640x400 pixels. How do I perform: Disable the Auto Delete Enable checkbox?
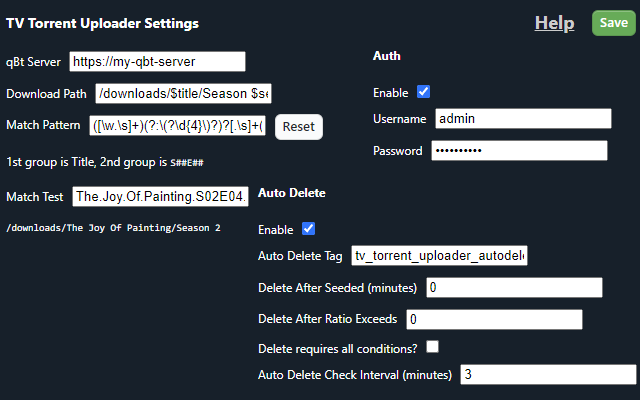pos(309,229)
